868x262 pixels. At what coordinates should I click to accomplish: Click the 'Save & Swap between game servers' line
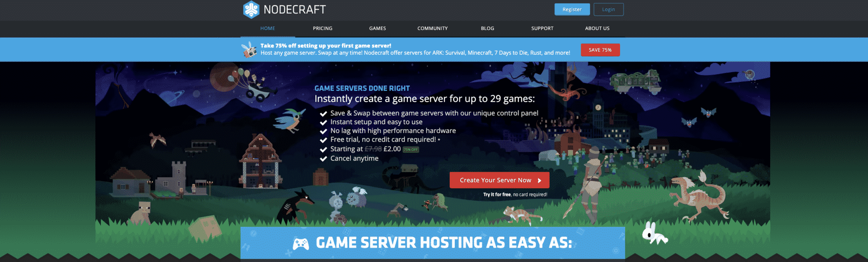434,113
